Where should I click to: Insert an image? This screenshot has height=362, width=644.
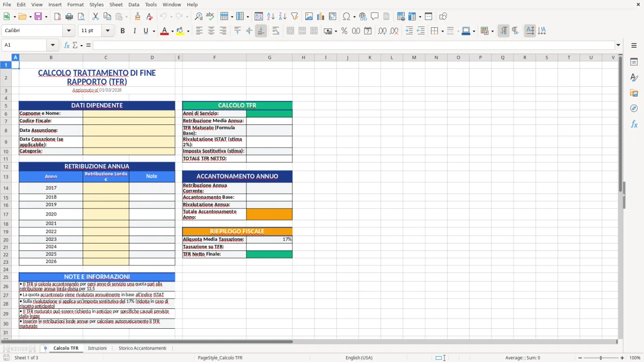tap(309, 17)
